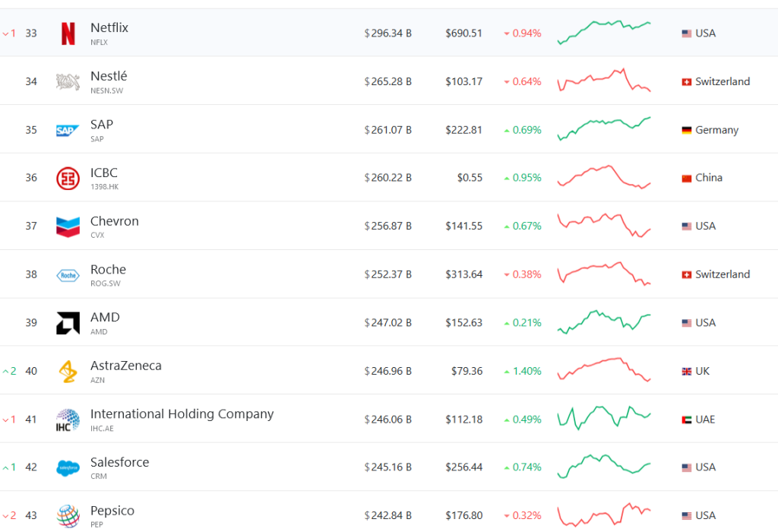View AstraZeneca price sparkline chart
778x532 pixels.
[x=604, y=369]
